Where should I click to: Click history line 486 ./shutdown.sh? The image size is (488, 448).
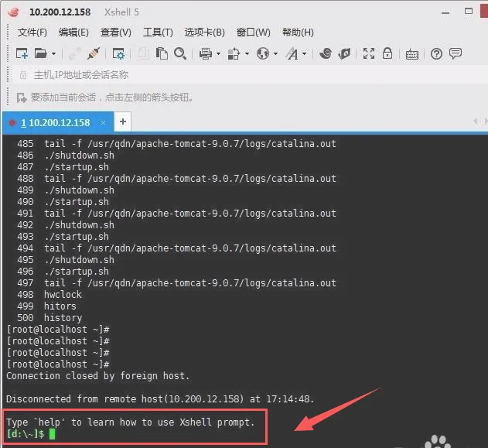[66, 155]
